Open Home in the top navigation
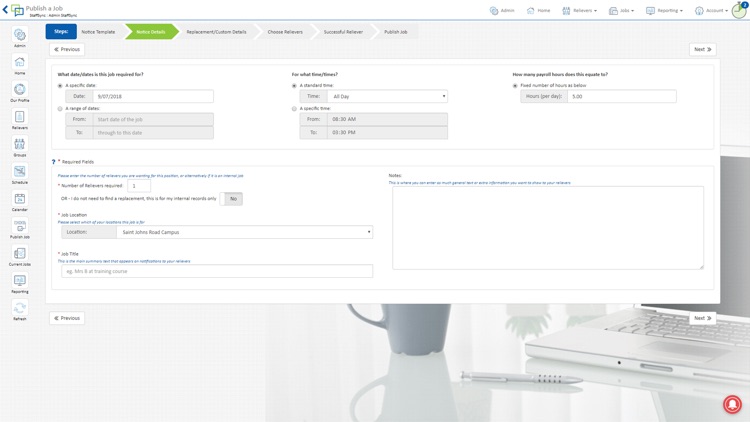 pos(539,11)
